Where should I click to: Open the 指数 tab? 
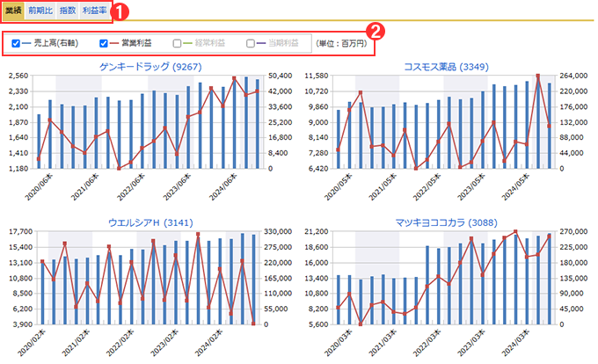point(68,11)
